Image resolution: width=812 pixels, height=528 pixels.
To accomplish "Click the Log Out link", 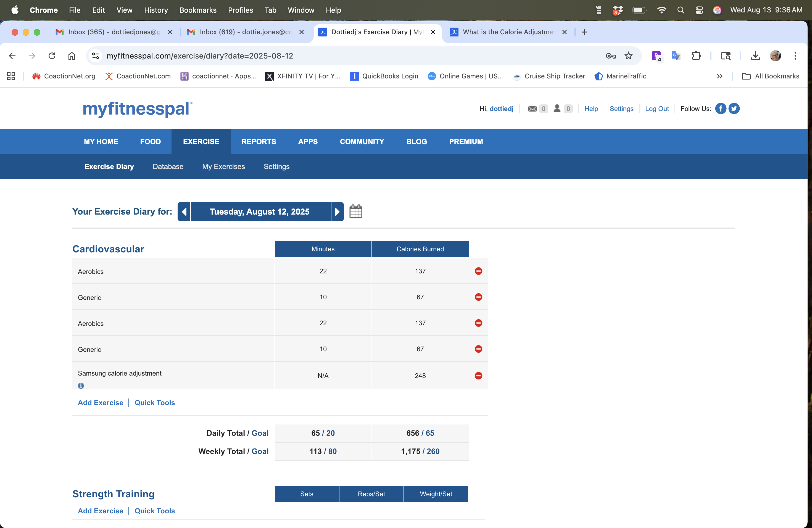I will point(657,109).
